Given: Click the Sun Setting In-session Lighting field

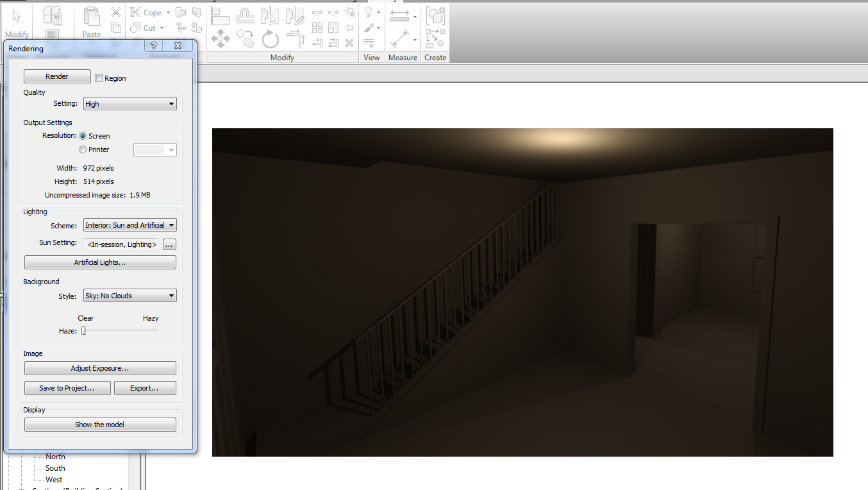Looking at the screenshot, I should [122, 244].
